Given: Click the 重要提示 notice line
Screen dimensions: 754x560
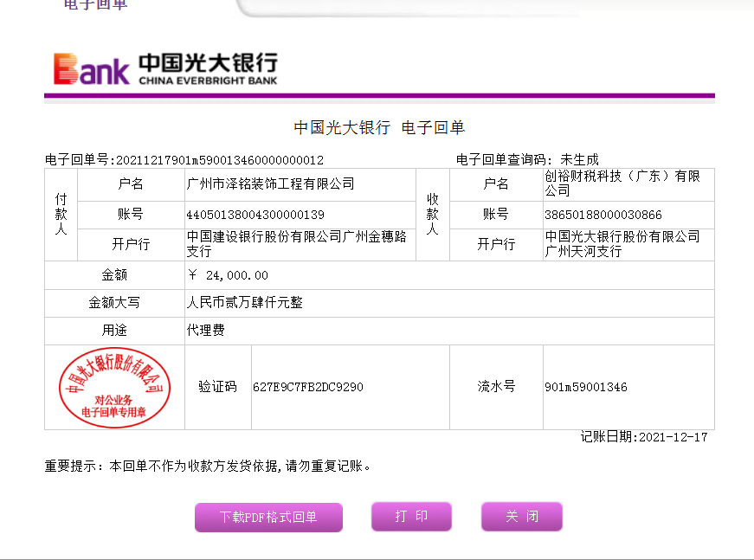Looking at the screenshot, I should tap(207, 466).
